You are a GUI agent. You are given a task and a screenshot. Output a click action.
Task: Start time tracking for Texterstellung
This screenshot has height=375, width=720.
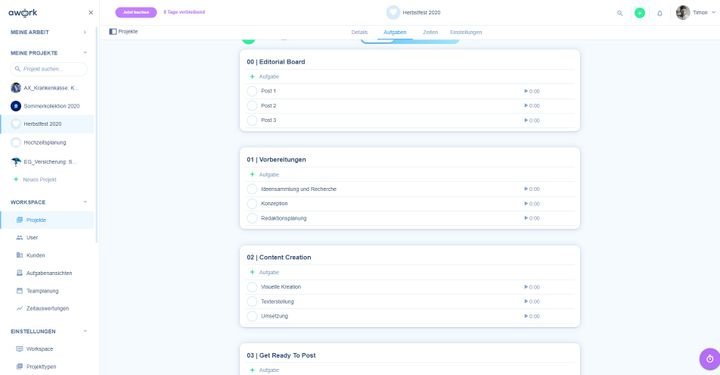526,302
